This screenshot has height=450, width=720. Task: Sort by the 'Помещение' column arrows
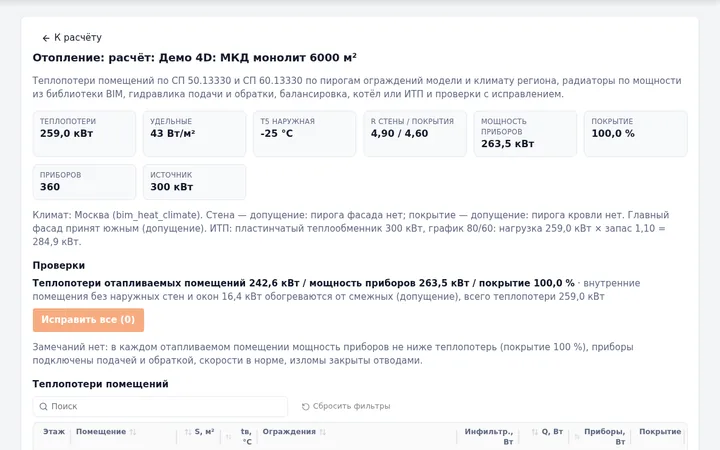tap(133, 432)
